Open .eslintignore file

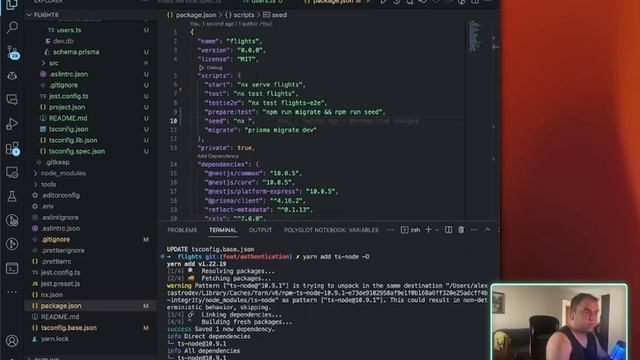pyautogui.click(x=60, y=218)
